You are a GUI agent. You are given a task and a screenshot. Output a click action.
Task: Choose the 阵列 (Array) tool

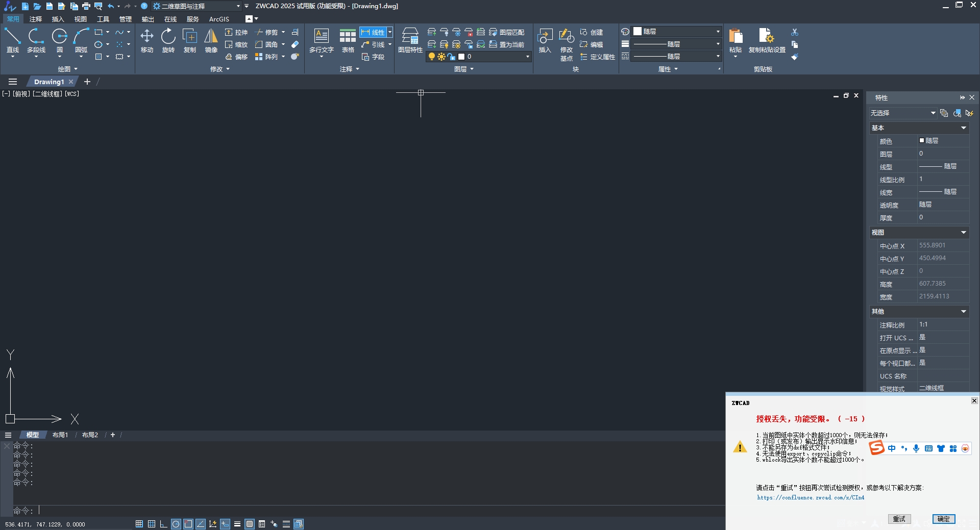tap(267, 57)
